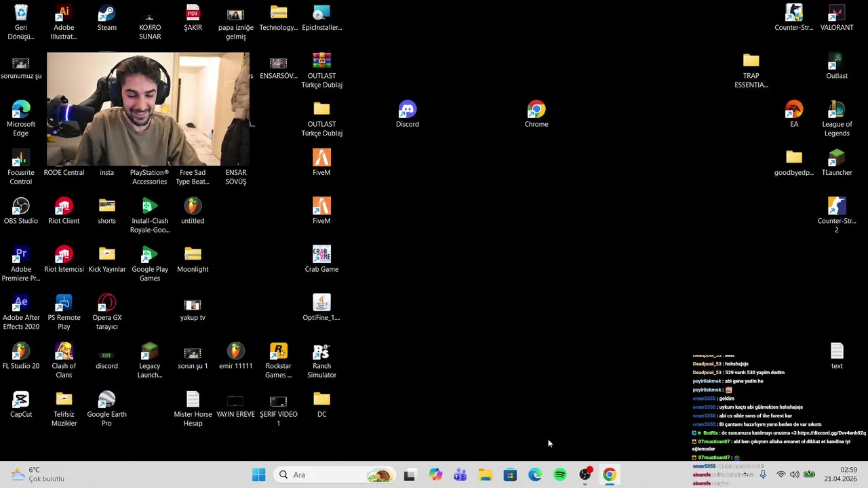The width and height of the screenshot is (868, 488).
Task: Open the Windows Start menu
Action: [x=259, y=475]
